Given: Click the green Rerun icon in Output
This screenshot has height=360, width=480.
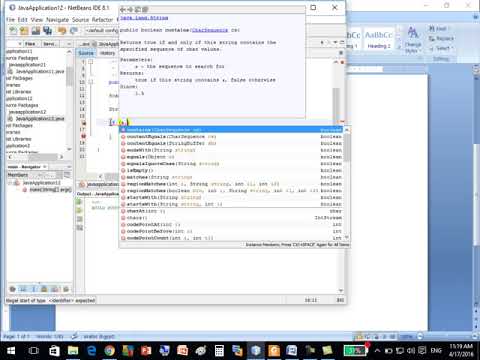Looking at the screenshot, I should pos(79,202).
